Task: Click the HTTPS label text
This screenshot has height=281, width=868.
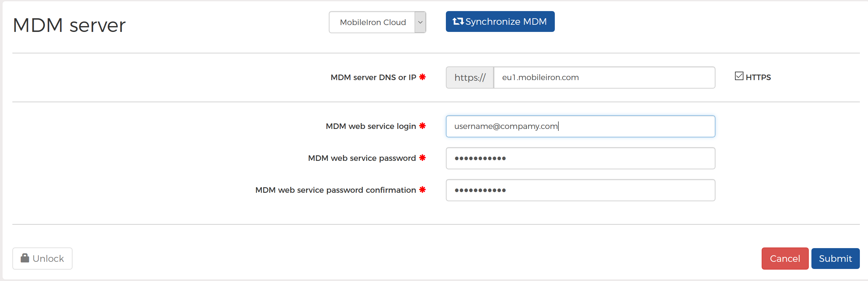Action: point(758,77)
